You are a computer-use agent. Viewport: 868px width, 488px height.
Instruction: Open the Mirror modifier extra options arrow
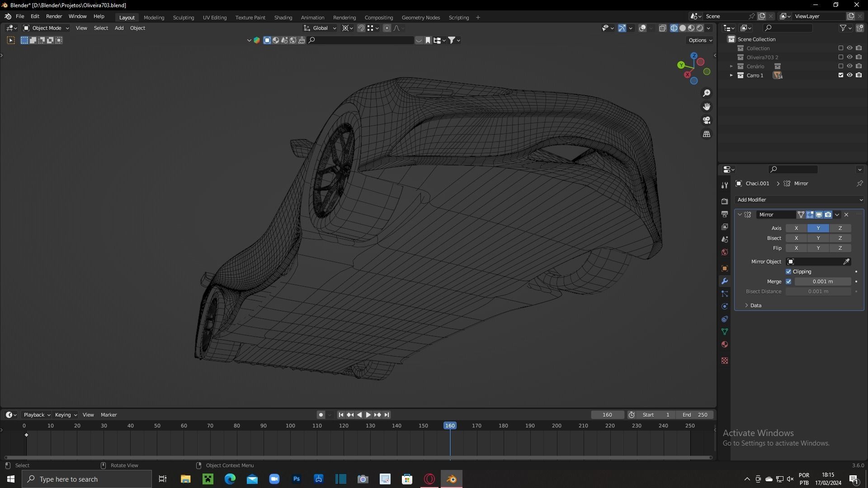(837, 215)
